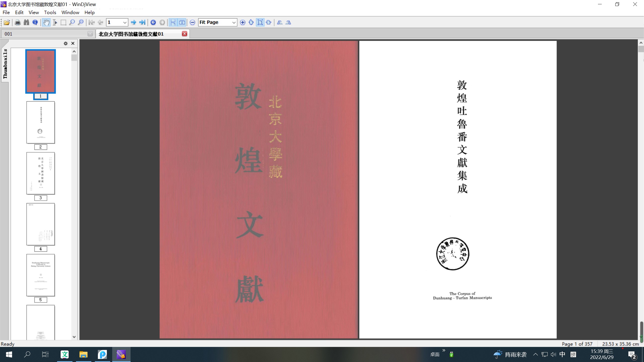The height and width of the screenshot is (362, 644).
Task: Open the green 文 app in taskbar
Action: [65, 354]
